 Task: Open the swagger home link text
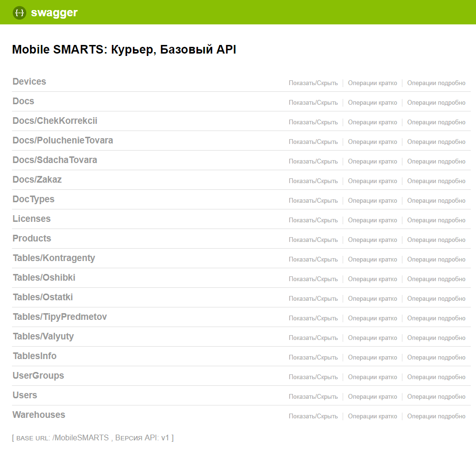[x=54, y=12]
